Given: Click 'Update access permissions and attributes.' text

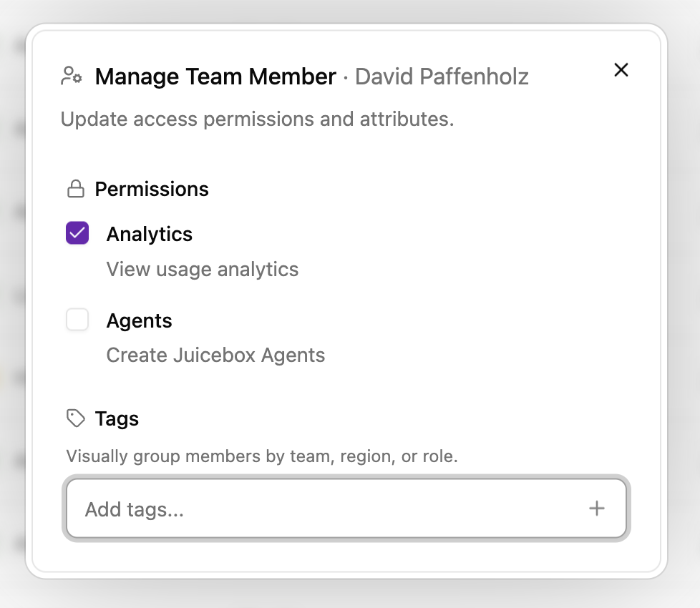Looking at the screenshot, I should point(257,119).
